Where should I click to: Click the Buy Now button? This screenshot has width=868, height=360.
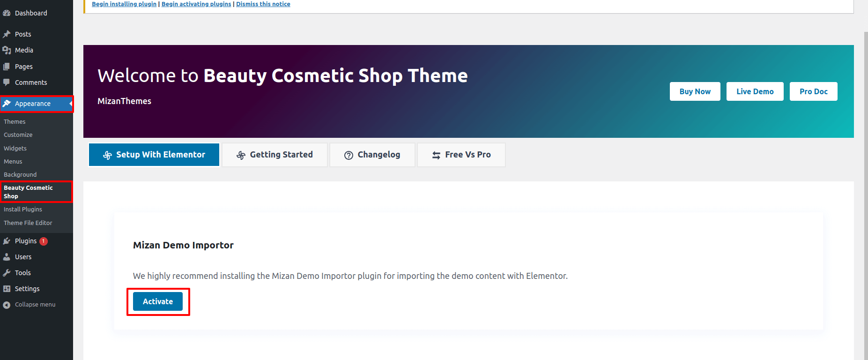tap(695, 91)
